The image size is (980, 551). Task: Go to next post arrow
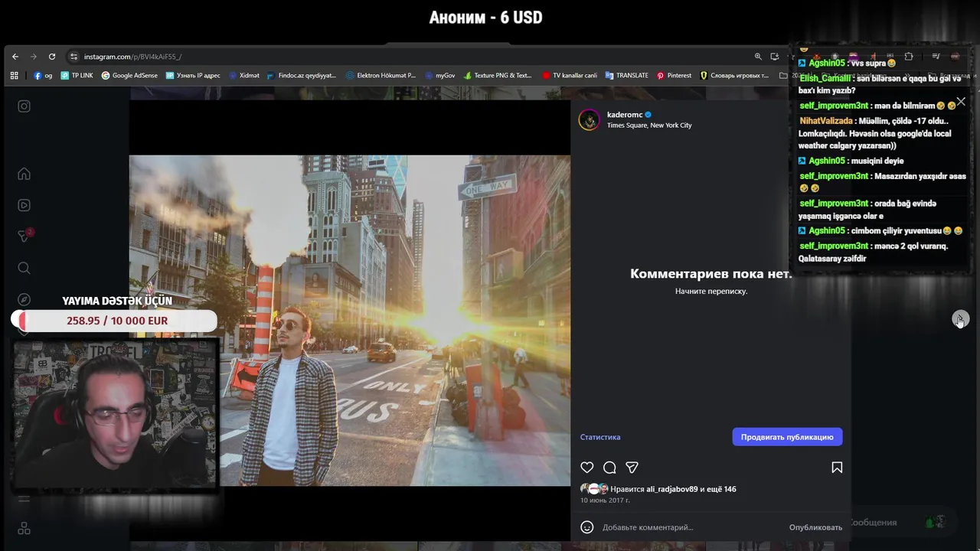[960, 319]
